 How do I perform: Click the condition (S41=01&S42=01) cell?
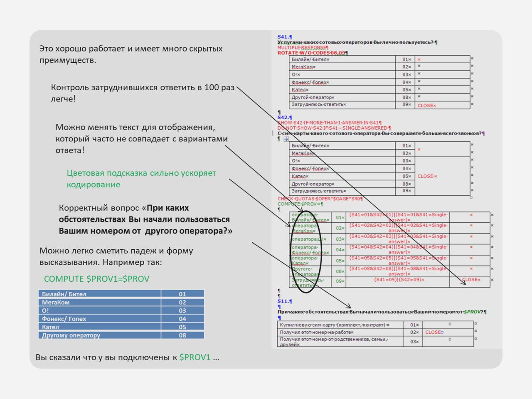tap(399, 217)
